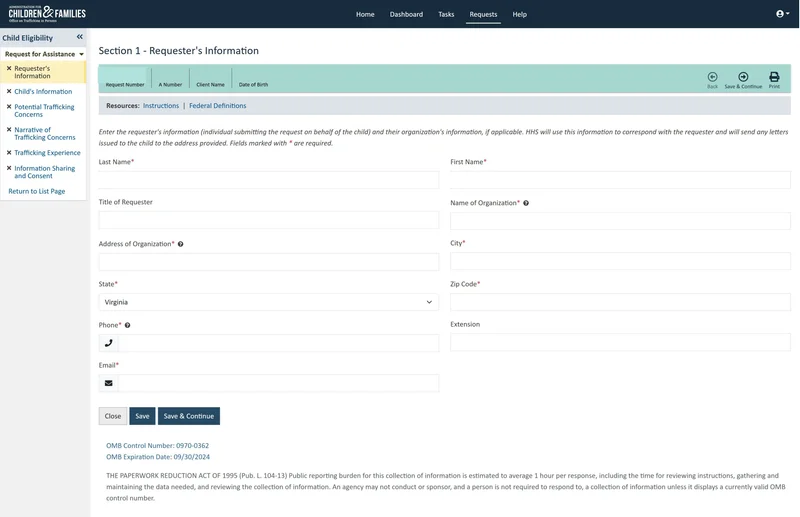
Task: Click the Close button
Action: (x=113, y=416)
